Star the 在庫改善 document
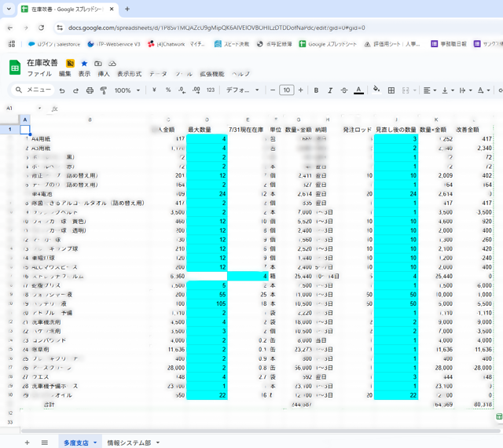This screenshot has width=503, height=448. [x=84, y=64]
